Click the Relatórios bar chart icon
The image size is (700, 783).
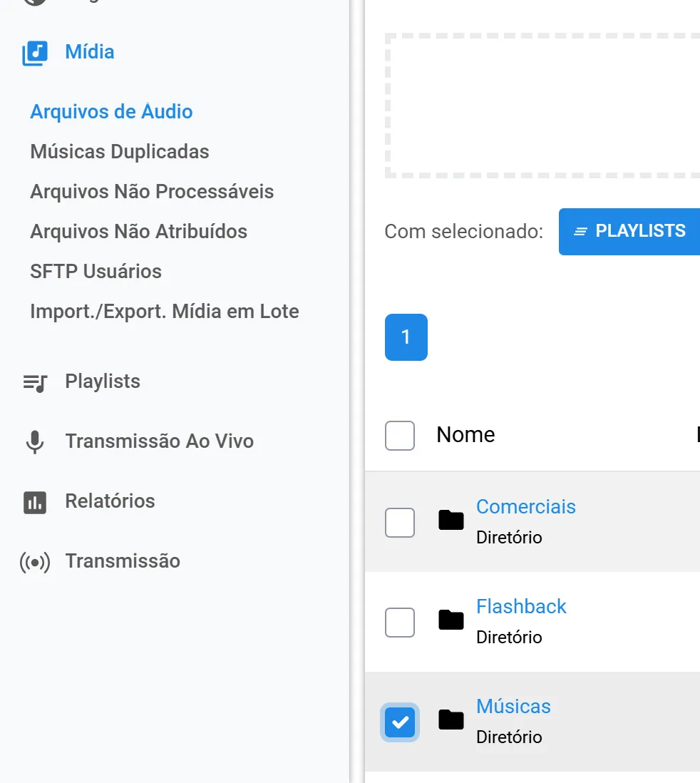pos(35,502)
